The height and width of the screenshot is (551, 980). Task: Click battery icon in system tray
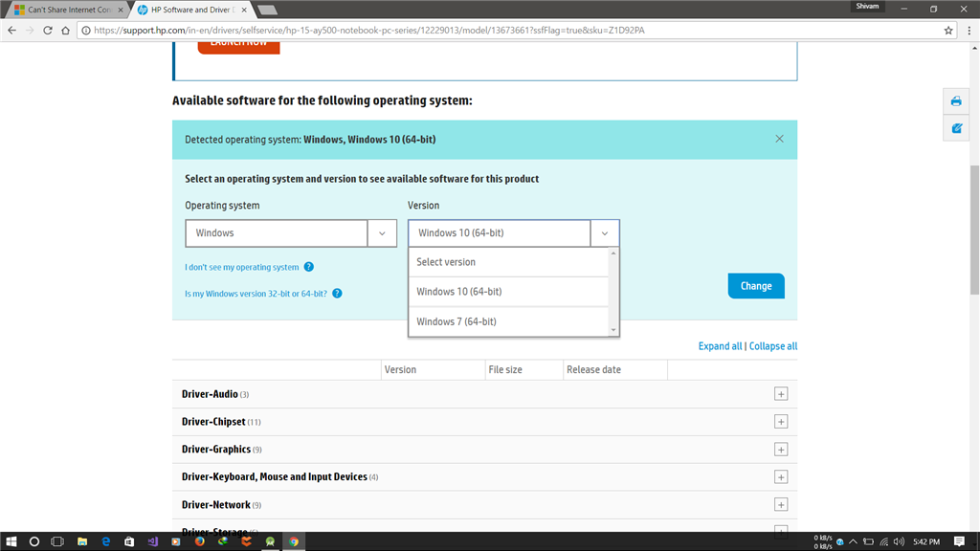pyautogui.click(x=868, y=541)
